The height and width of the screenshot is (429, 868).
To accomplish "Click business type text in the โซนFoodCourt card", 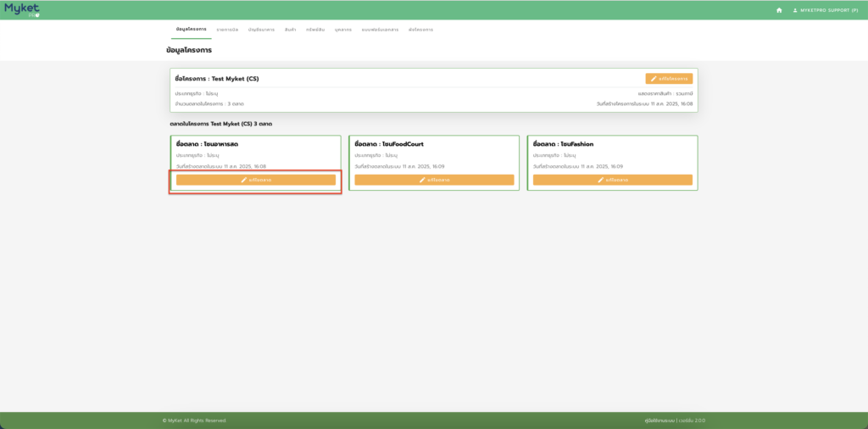I will click(x=376, y=155).
